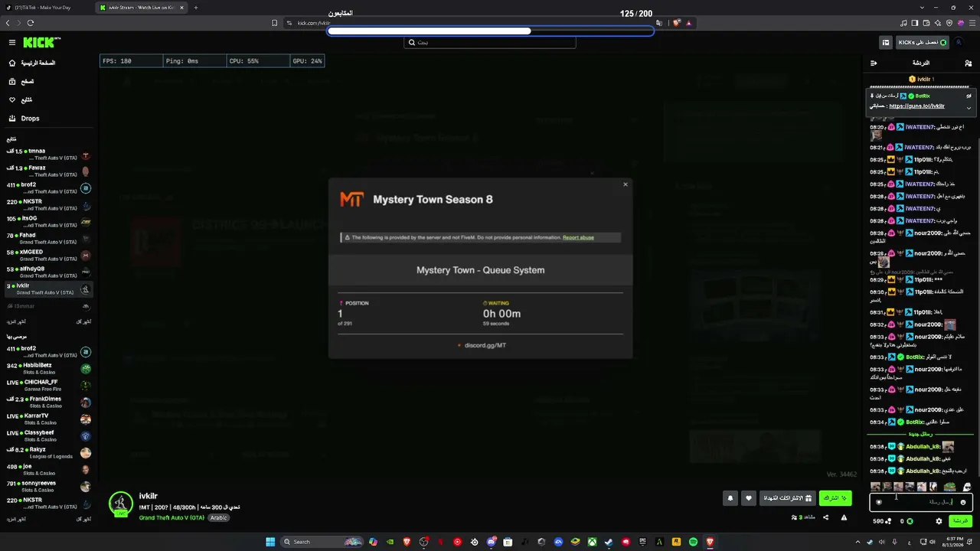980x551 pixels.
Task: Send the chat message with green button
Action: click(x=961, y=521)
